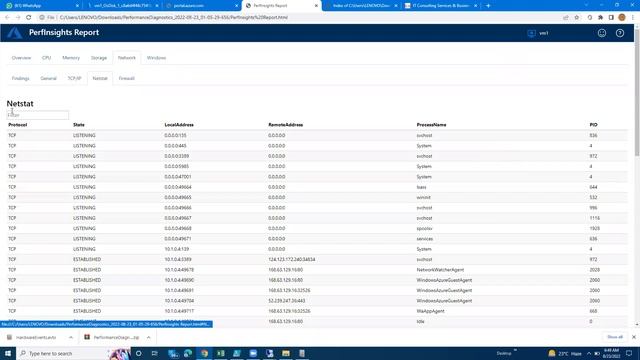Click the weather icon in the system tray

[552, 353]
